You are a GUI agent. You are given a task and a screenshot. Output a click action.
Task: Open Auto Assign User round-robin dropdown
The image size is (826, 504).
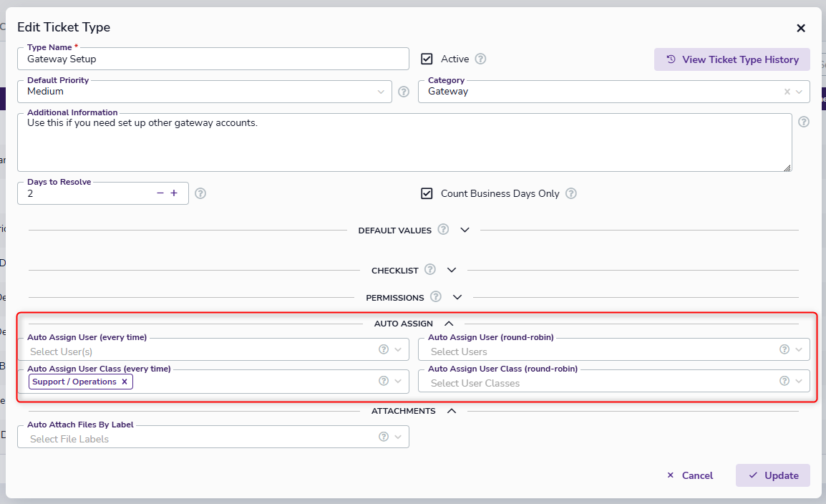pos(799,350)
